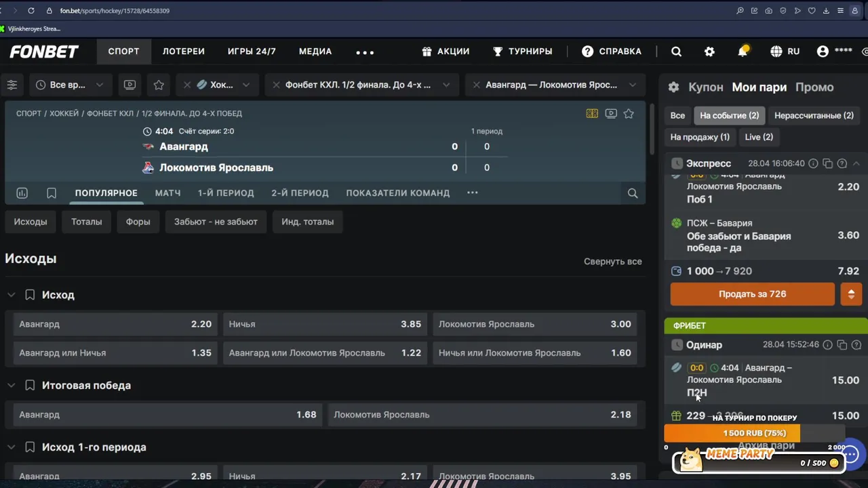Open notifications bell icon

click(743, 52)
